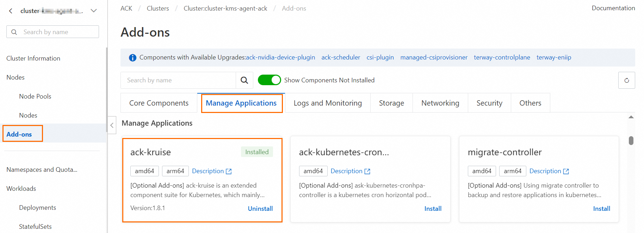This screenshot has height=233, width=644.
Task: Install the migrate-controller add-on
Action: pos(601,209)
